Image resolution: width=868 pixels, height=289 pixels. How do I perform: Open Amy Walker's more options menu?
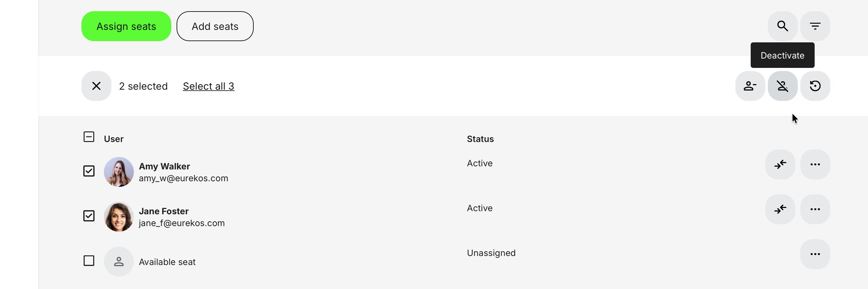point(816,164)
